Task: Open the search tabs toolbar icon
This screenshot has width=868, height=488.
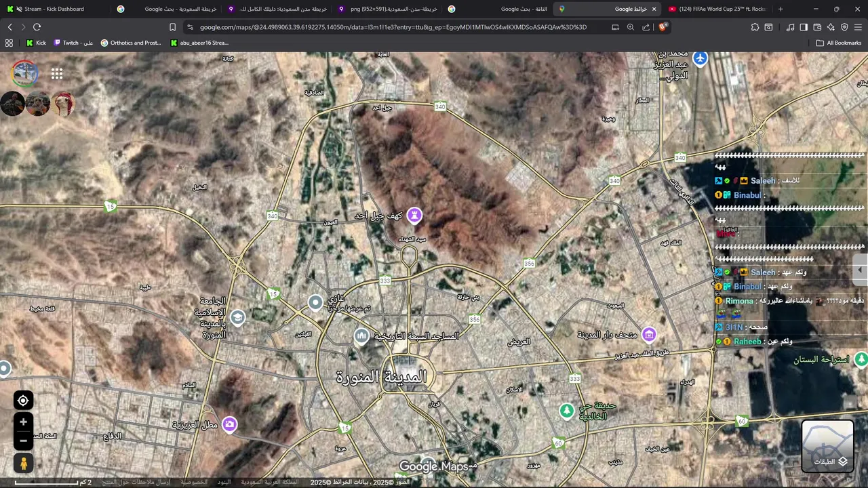Action: point(768,27)
